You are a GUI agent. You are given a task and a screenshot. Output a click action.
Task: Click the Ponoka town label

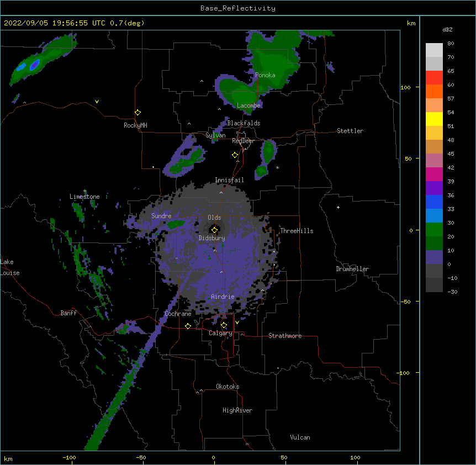pos(265,75)
